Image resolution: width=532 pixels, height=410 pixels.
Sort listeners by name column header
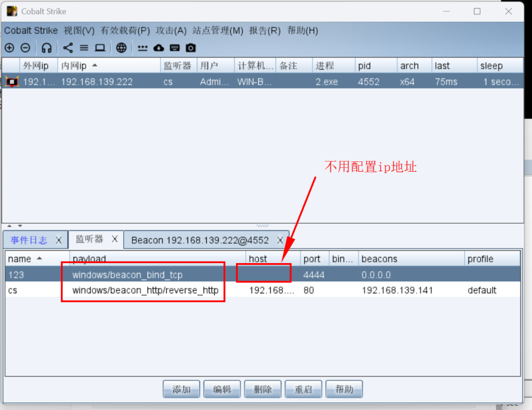click(x=37, y=259)
